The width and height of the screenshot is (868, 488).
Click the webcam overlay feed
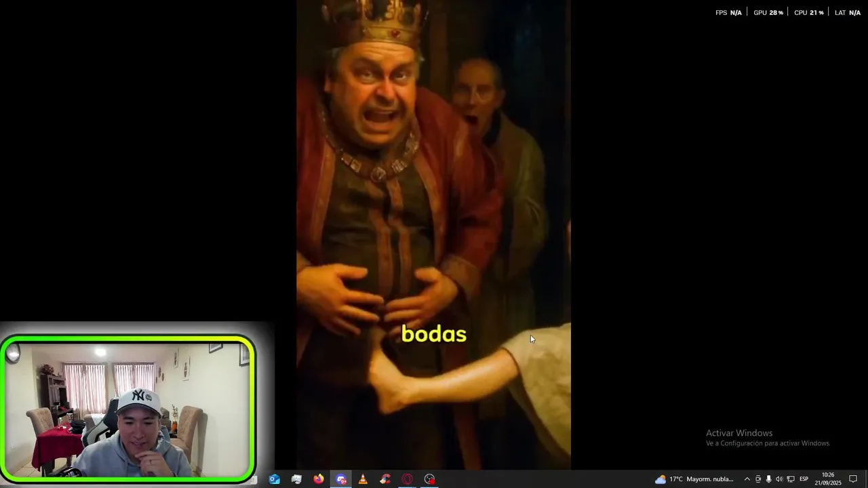pyautogui.click(x=128, y=409)
